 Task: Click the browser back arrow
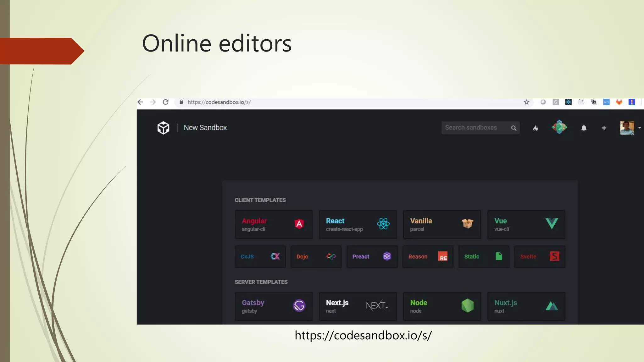[141, 102]
